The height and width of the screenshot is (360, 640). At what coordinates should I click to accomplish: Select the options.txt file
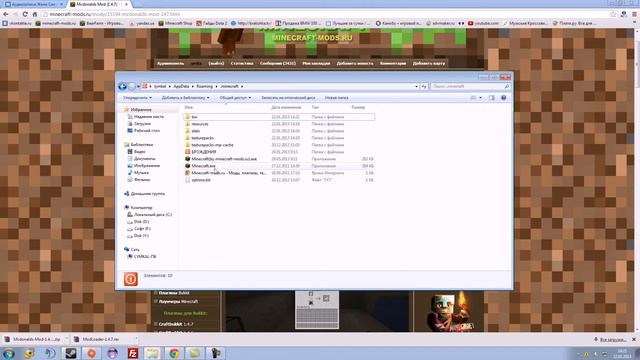(x=201, y=180)
